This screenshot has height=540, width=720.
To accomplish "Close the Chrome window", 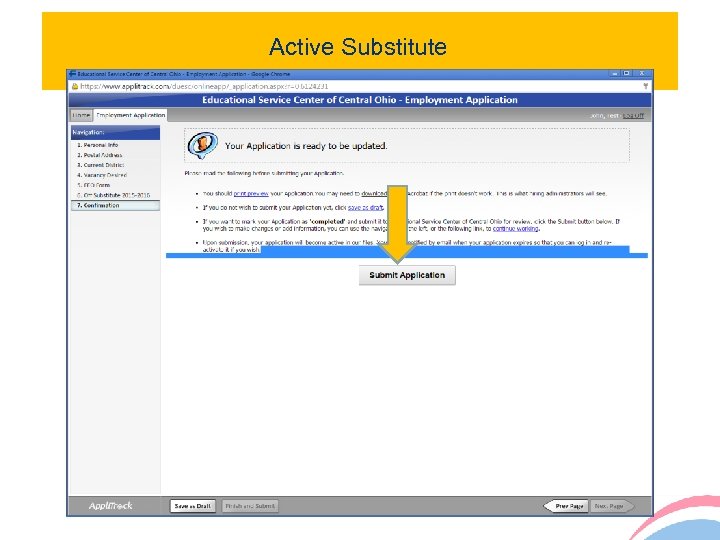I will (x=642, y=73).
